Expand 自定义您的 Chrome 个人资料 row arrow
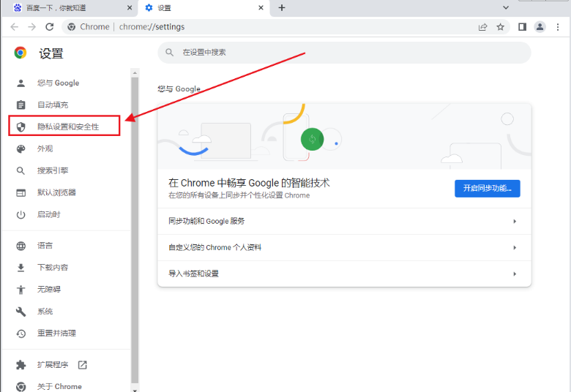571x392 pixels. tap(515, 247)
